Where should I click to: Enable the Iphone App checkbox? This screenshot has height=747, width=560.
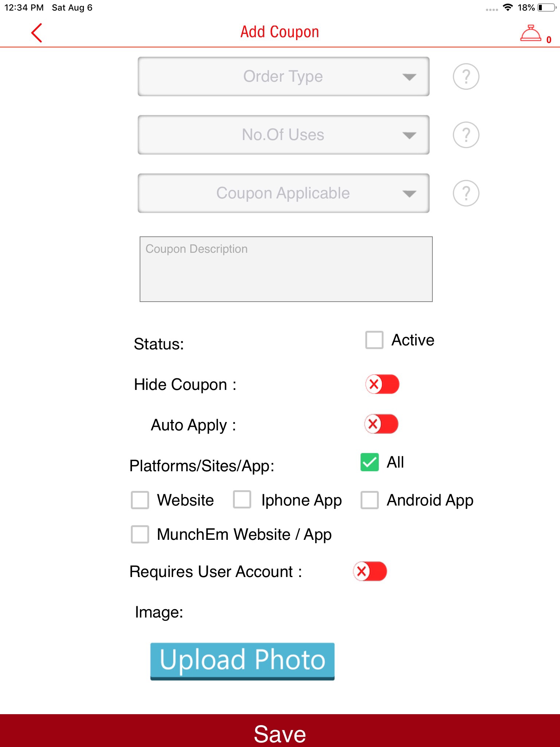click(242, 499)
